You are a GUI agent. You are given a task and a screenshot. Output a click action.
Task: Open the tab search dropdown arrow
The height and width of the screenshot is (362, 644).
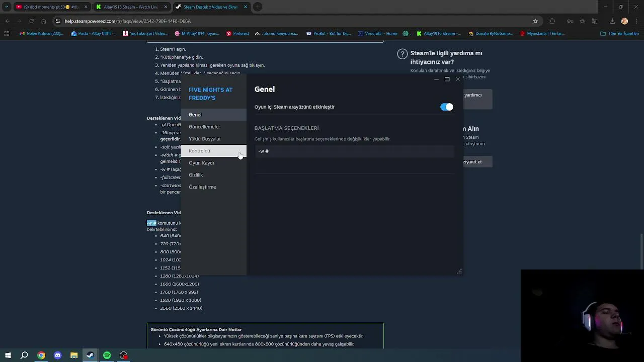[x=7, y=7]
